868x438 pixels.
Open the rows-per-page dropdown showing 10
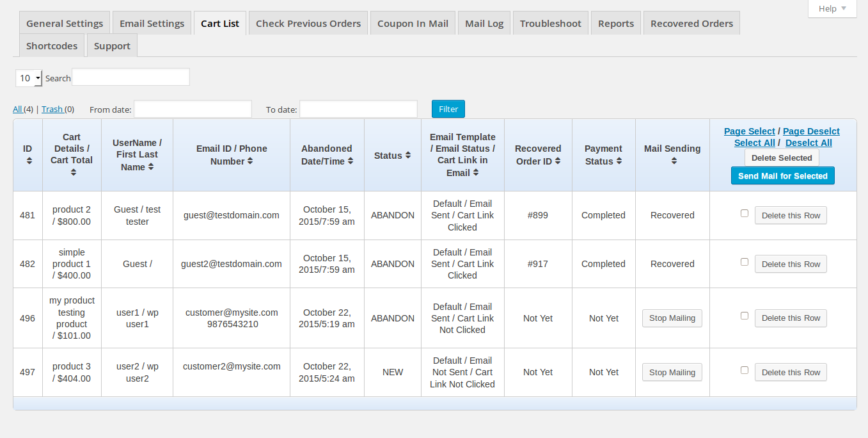tap(29, 78)
